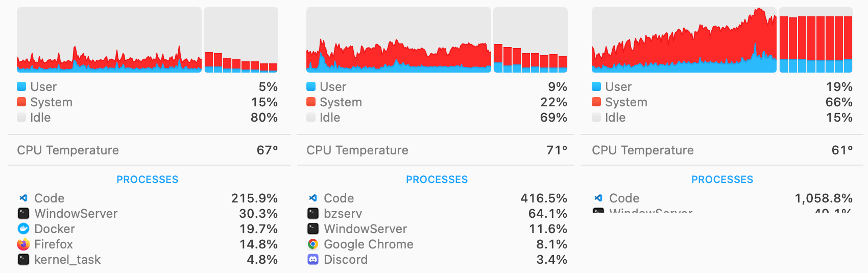Click the WindowServer icon at 30.3%
Image resolution: width=868 pixels, height=273 pixels.
[x=23, y=213]
